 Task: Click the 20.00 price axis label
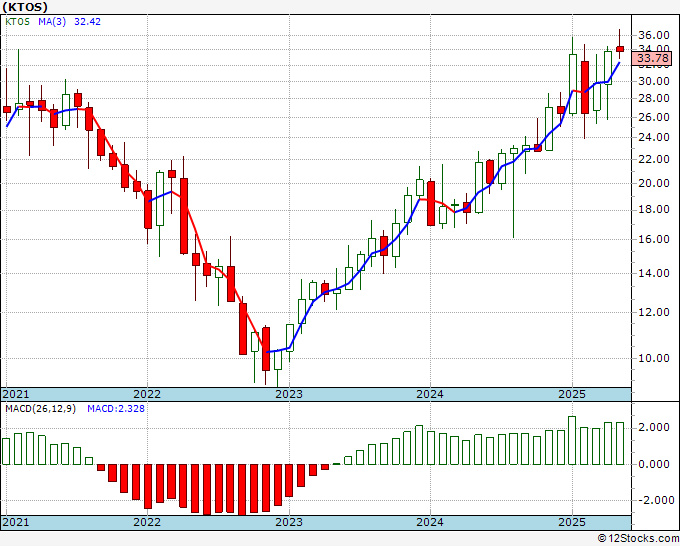pos(654,183)
